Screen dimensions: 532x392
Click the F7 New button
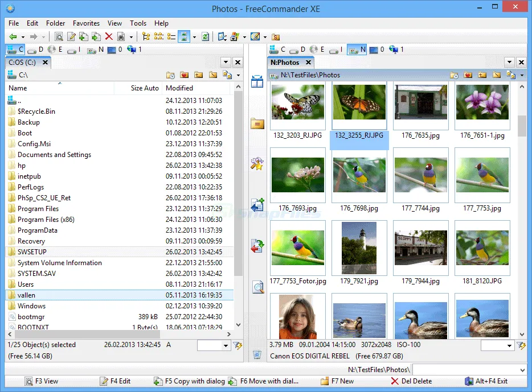tap(337, 381)
